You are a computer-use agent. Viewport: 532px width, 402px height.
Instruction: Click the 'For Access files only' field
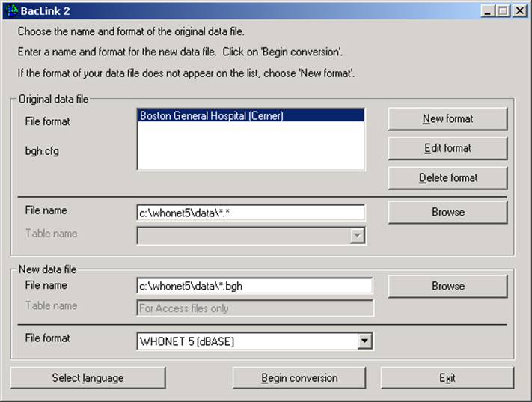(255, 308)
